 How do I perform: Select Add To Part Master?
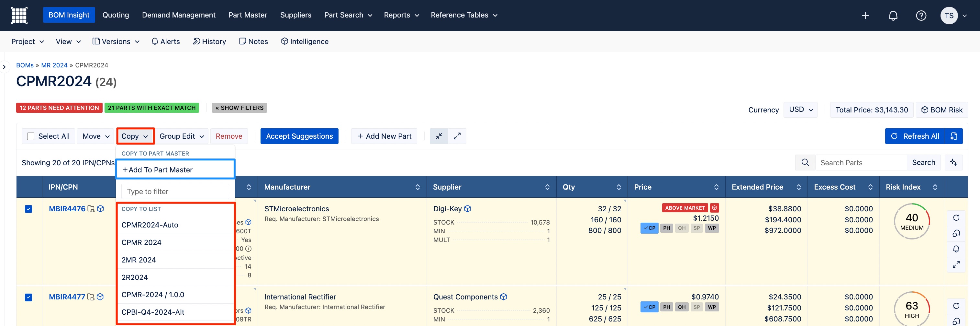[175, 169]
